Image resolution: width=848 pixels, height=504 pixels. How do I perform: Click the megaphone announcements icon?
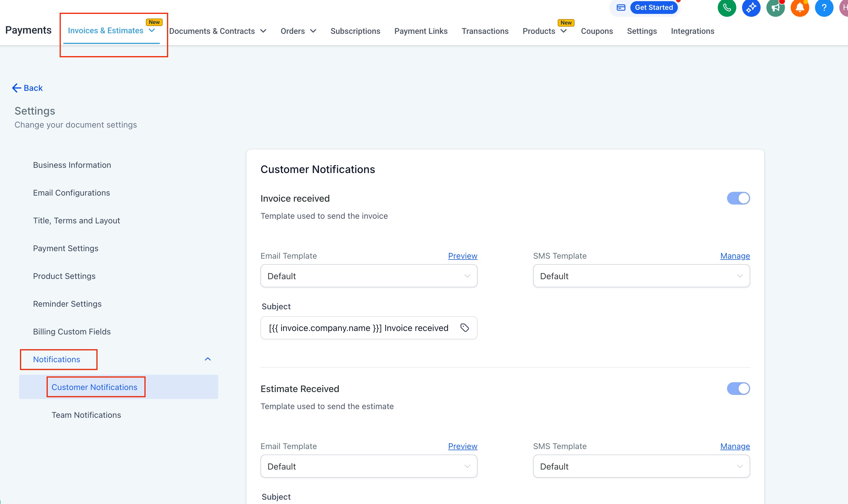tap(775, 8)
